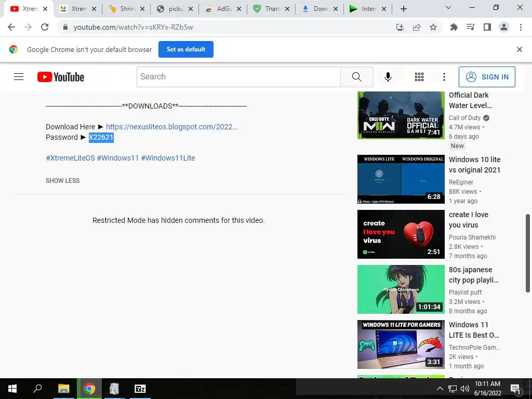Screen dimensions: 532x399
Task: Open File Explorer from the taskbar
Action: pyautogui.click(x=64, y=389)
